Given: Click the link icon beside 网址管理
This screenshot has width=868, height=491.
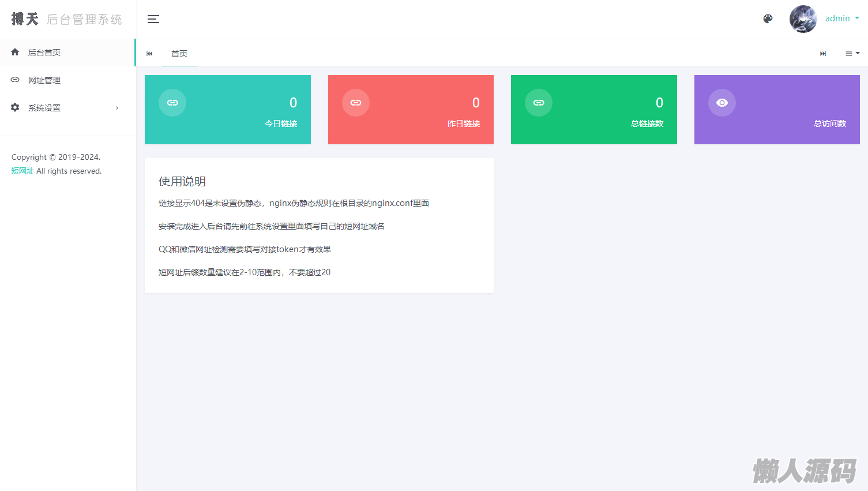Looking at the screenshot, I should click(x=15, y=80).
